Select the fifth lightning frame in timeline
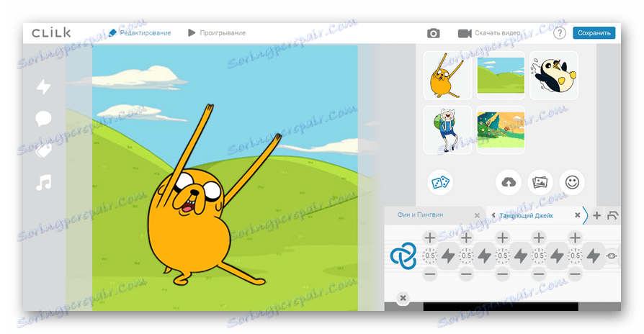The height and width of the screenshot is (334, 644). [x=593, y=256]
